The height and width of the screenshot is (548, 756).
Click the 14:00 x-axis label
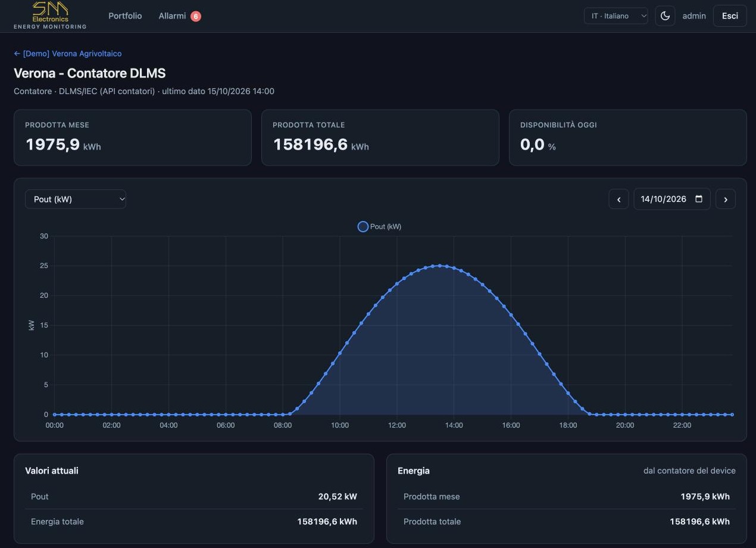point(454,425)
